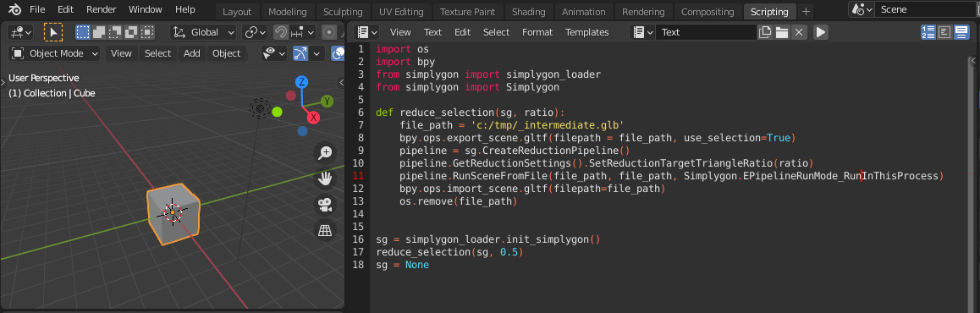Browse text data-blocks dropdown
Viewport: 980px width, 313px height.
[x=642, y=32]
